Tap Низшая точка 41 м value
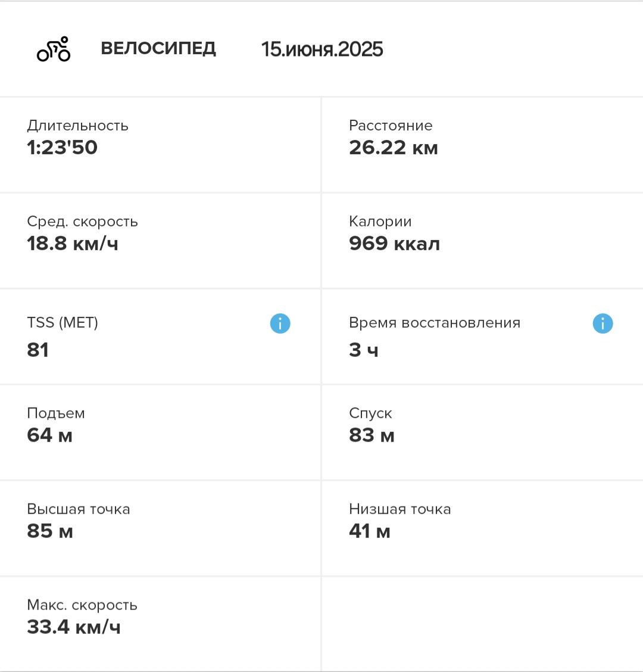The image size is (643, 672). click(370, 531)
